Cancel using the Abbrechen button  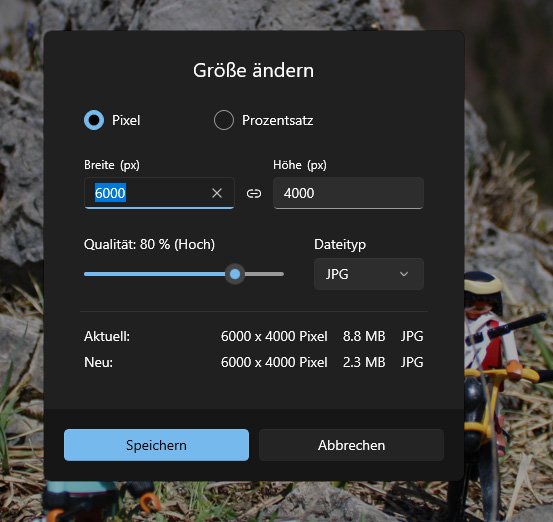pos(351,445)
